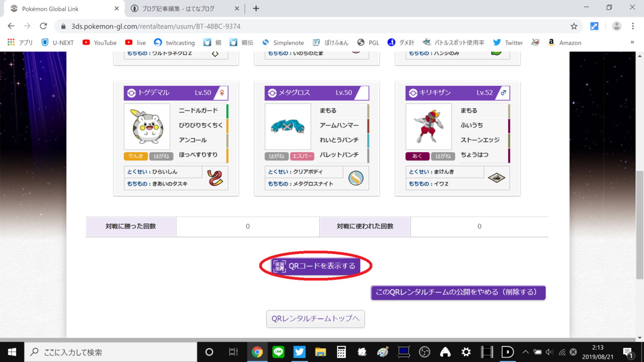Open the blue extension icon beside the star

pyautogui.click(x=594, y=26)
